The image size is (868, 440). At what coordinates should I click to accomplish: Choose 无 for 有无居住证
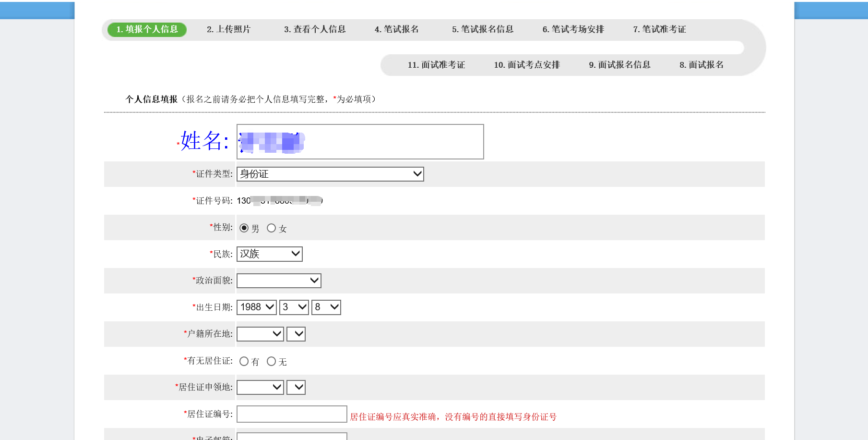click(x=271, y=361)
